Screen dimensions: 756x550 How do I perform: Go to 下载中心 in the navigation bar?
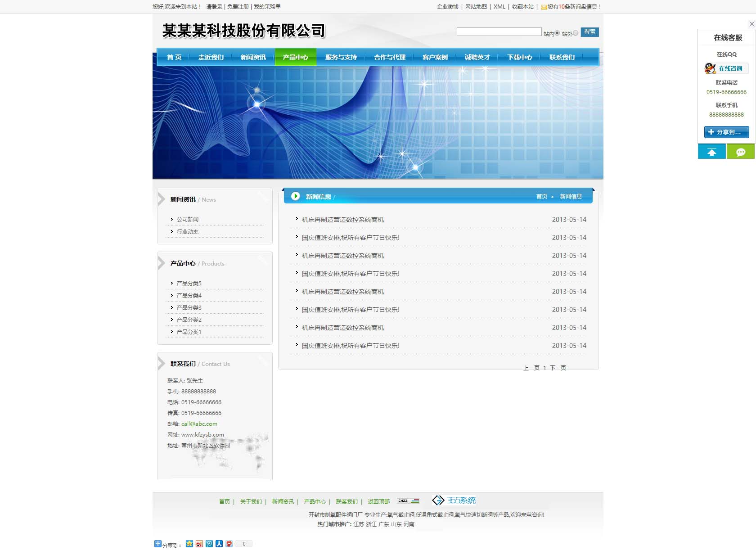(x=519, y=57)
